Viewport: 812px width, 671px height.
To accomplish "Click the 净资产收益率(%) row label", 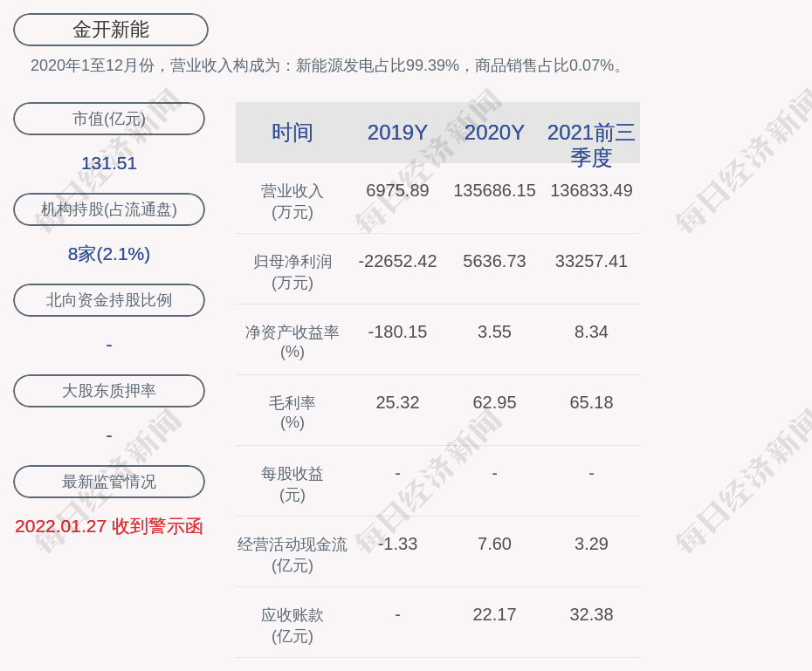I will pos(292,342).
